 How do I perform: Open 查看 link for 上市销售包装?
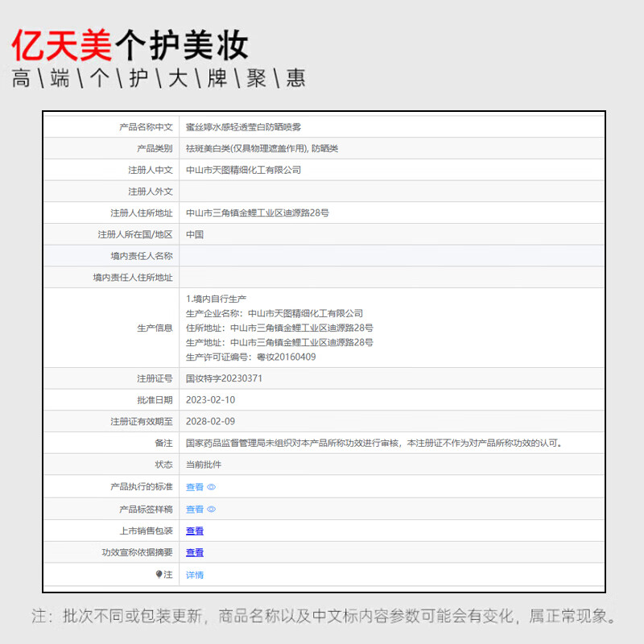(195, 531)
